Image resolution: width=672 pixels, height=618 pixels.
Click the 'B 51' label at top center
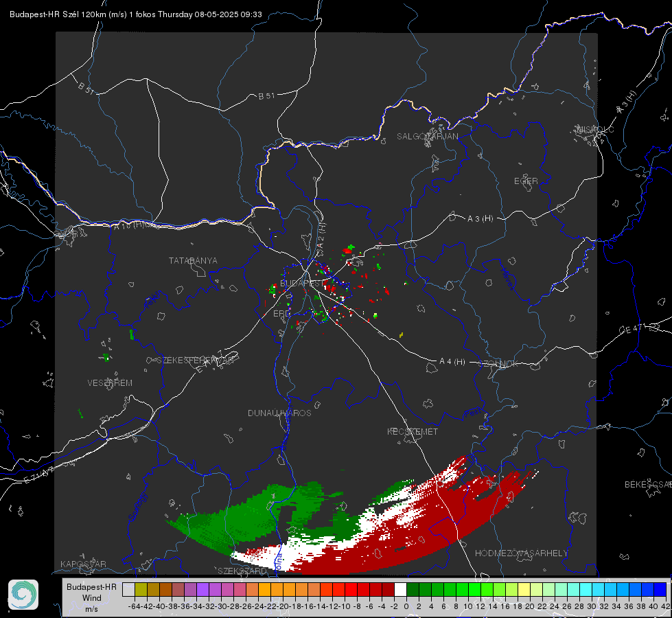point(266,96)
